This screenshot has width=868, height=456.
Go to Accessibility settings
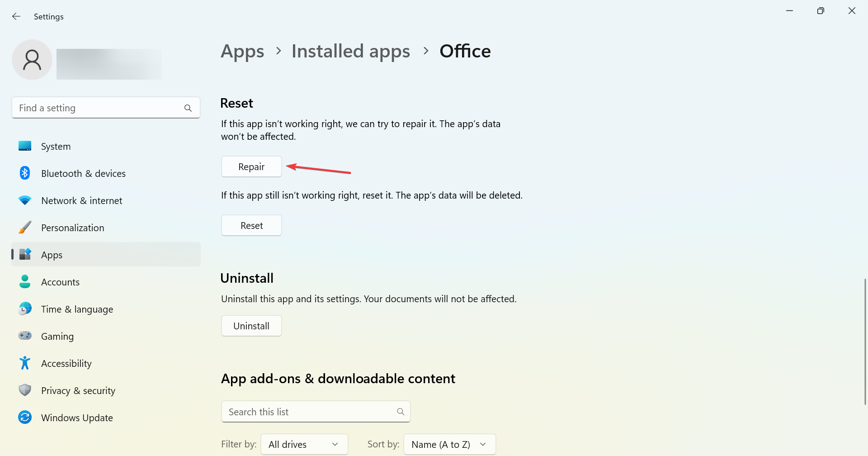[106, 363]
